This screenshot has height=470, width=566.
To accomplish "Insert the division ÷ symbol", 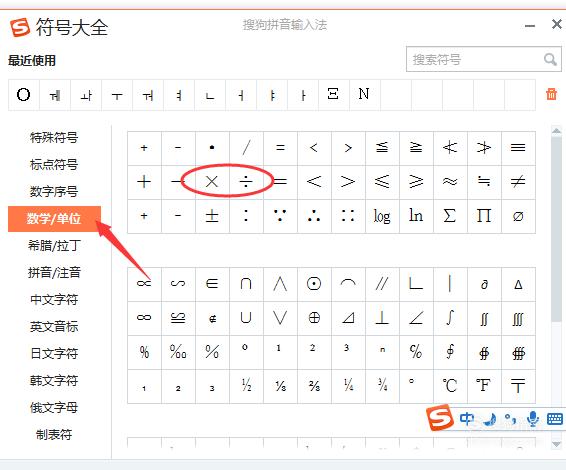I will (x=246, y=182).
